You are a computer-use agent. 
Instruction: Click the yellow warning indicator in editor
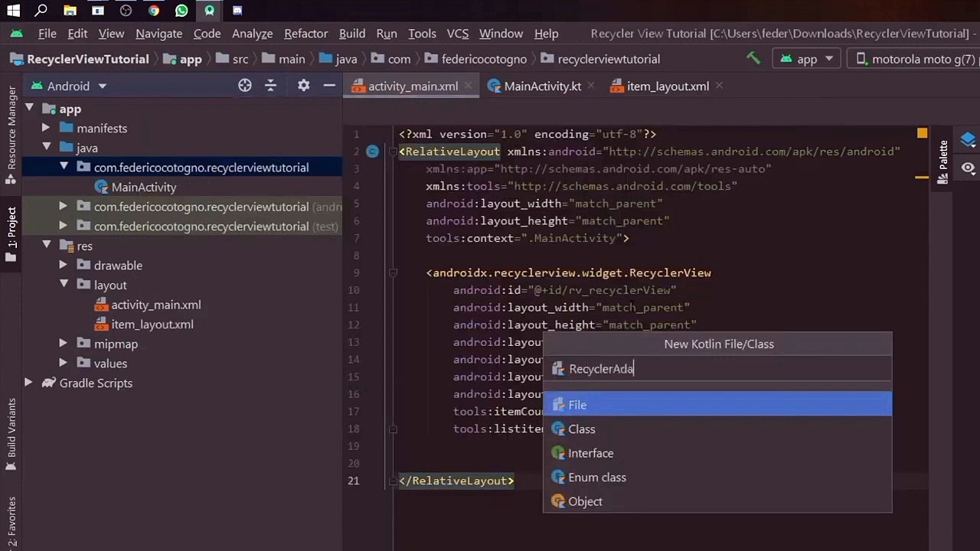coord(922,133)
